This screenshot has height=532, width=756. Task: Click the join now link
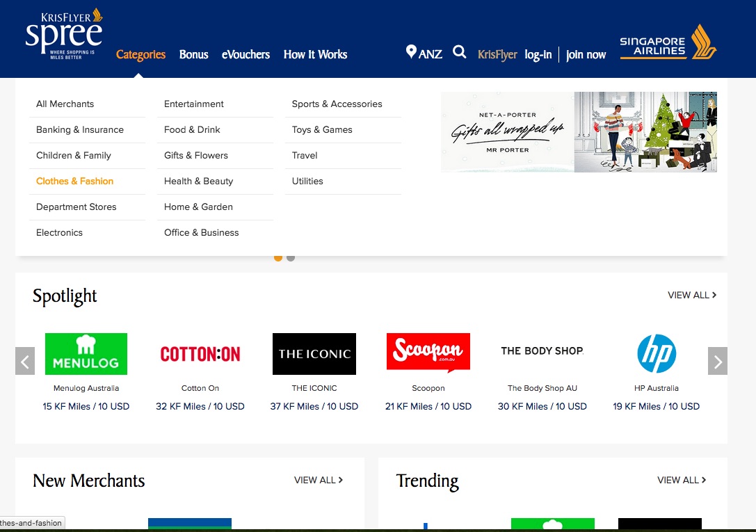click(586, 55)
